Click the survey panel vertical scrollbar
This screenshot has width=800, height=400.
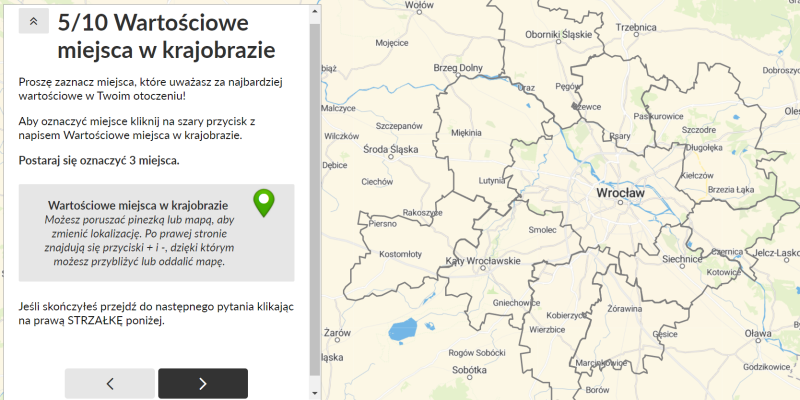(315, 200)
